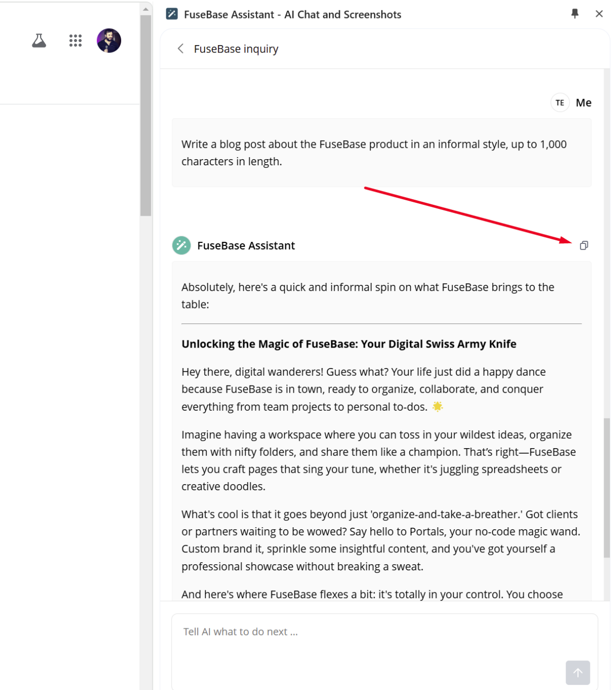Copy the FuseBase Assistant response
Viewport: 616px width, 690px height.
[x=584, y=245]
